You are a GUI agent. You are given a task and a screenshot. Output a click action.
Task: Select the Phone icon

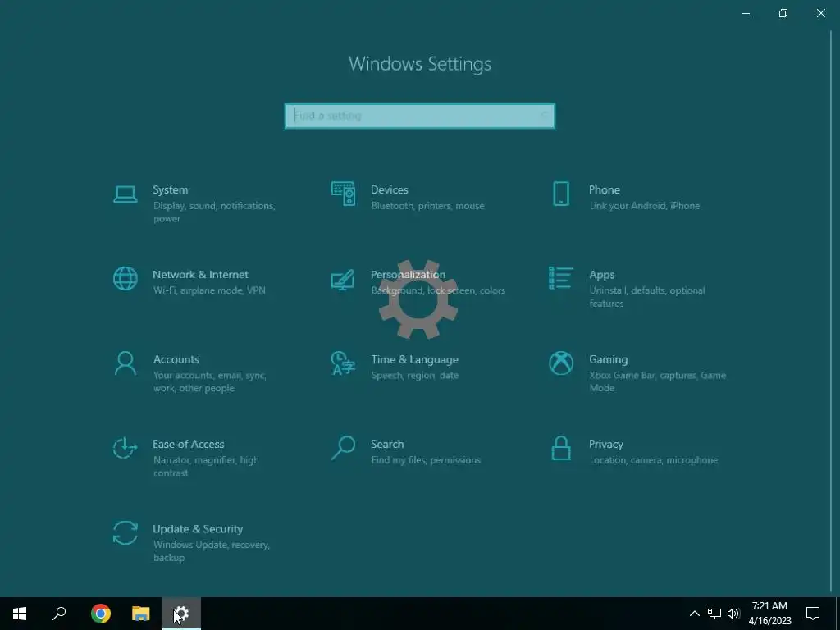pos(561,194)
